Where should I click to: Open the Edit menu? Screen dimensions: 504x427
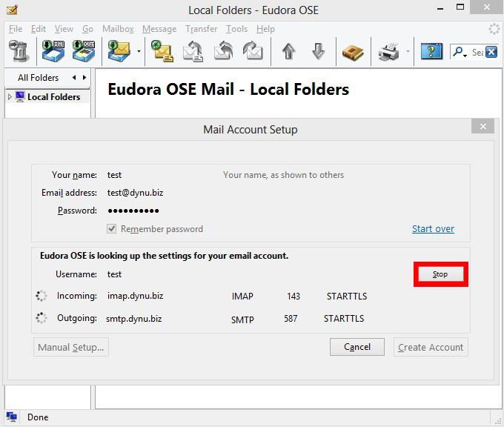(39, 29)
